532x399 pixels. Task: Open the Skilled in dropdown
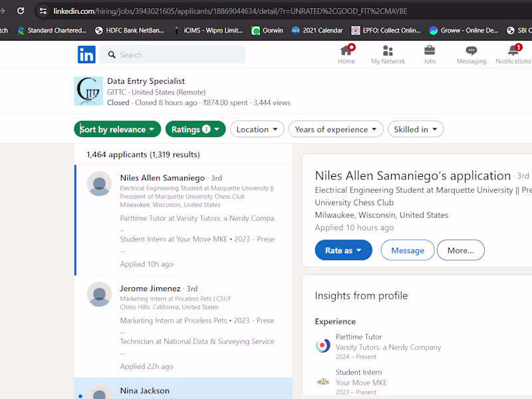[x=416, y=129]
